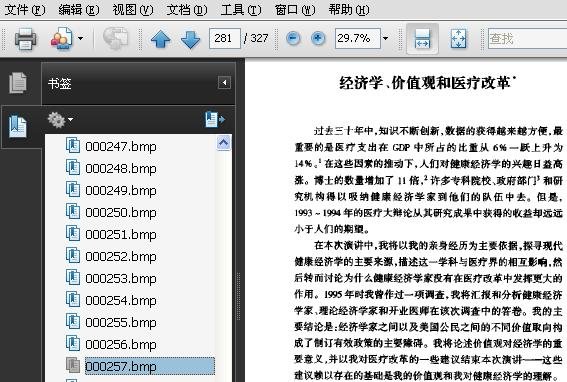
Task: Toggle fit one full page view
Action: 458,38
